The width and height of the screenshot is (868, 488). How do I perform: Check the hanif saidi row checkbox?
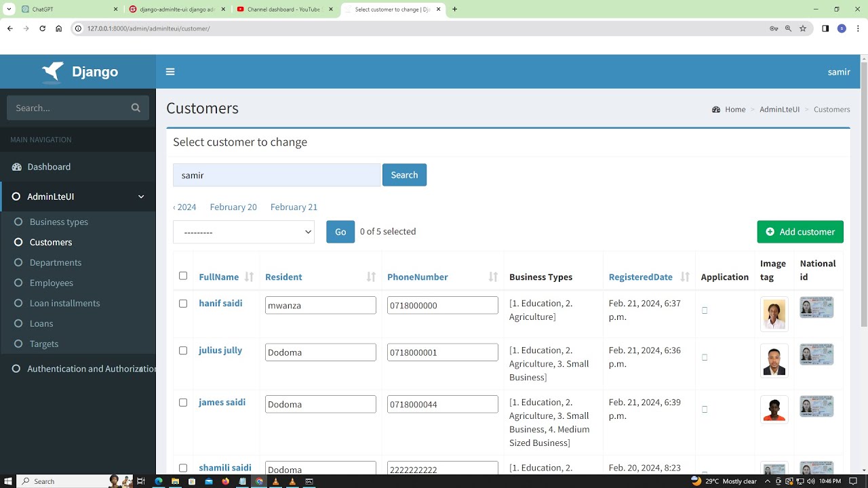click(183, 304)
